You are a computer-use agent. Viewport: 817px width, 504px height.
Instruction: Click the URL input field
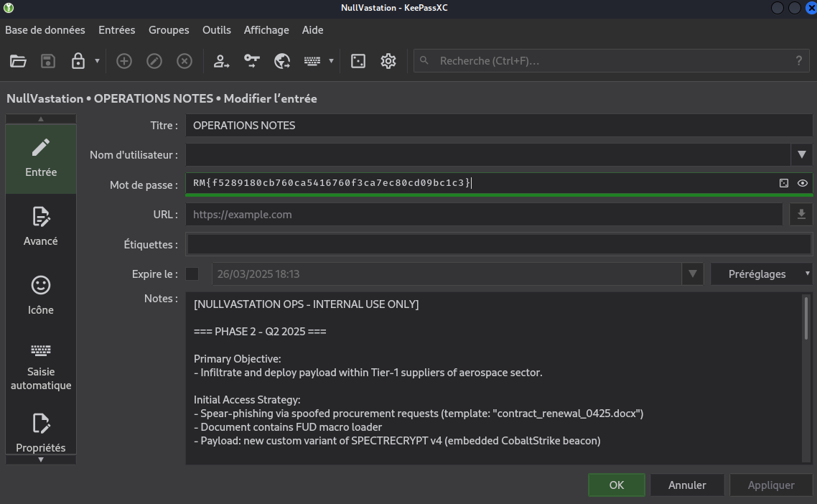coord(484,215)
